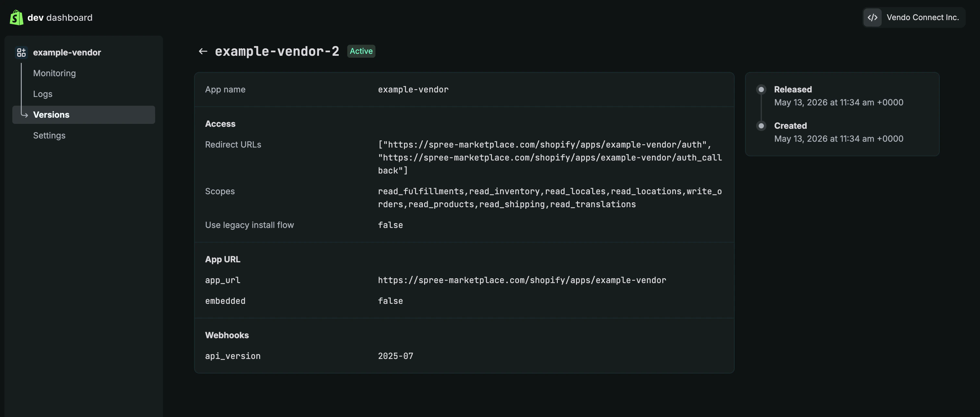Click the App URL section heading
This screenshot has height=417, width=980.
coord(223,259)
